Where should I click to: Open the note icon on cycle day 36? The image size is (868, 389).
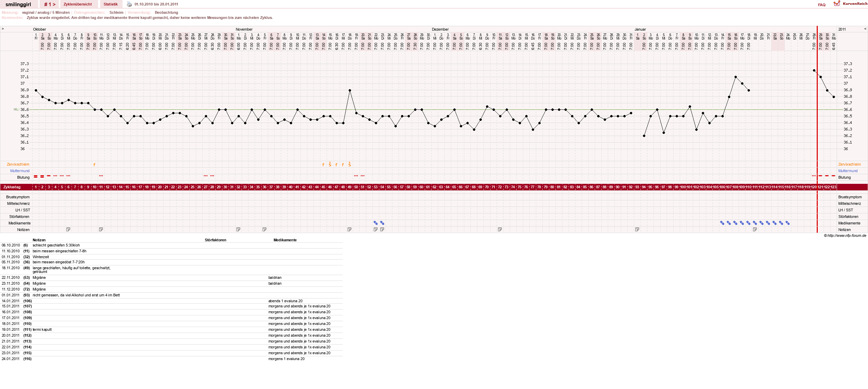point(264,230)
